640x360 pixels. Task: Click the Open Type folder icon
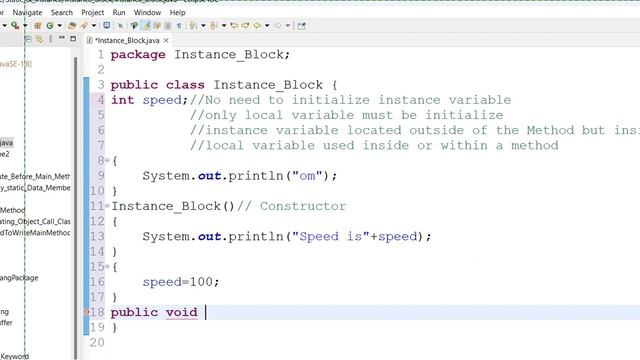tap(72, 25)
